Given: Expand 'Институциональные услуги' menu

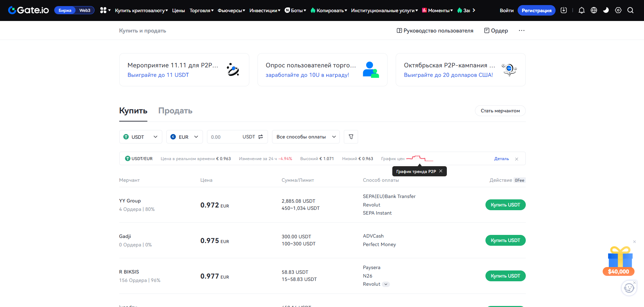Looking at the screenshot, I should (385, 10).
